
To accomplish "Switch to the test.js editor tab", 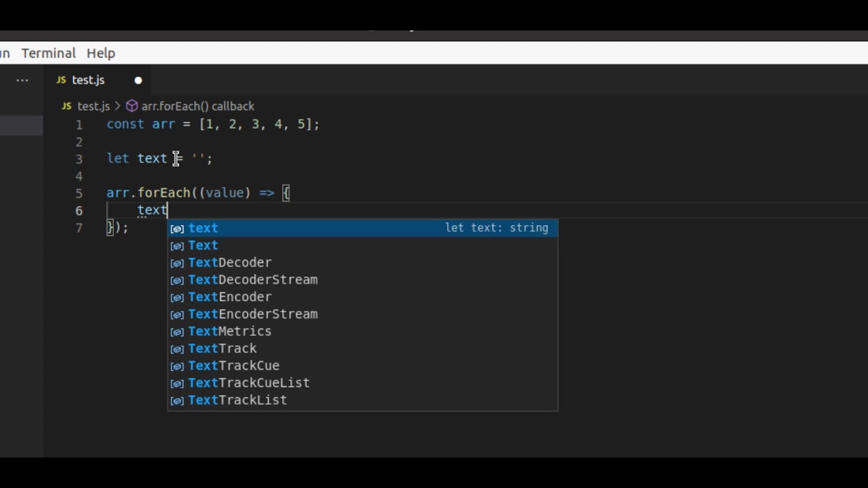I will click(x=88, y=80).
